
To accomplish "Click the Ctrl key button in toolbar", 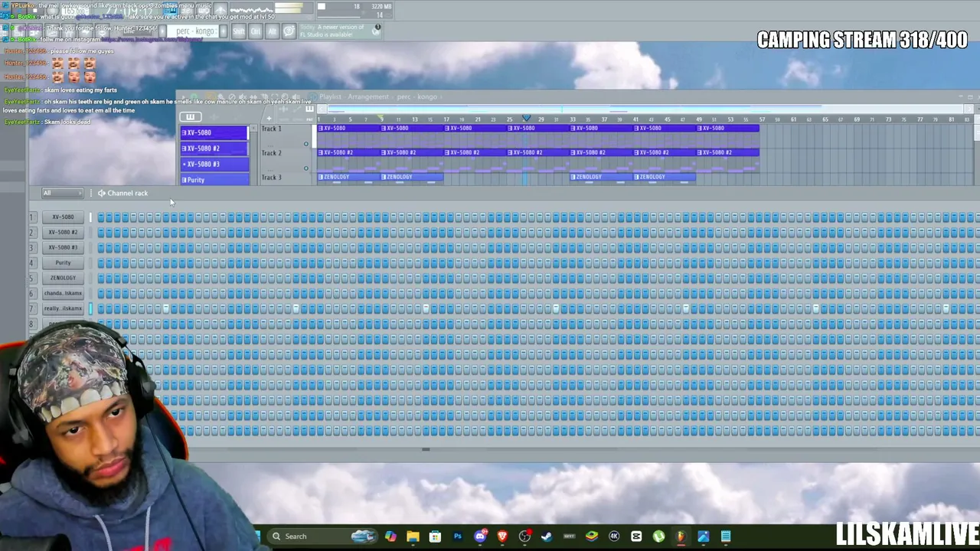I will 256,31.
